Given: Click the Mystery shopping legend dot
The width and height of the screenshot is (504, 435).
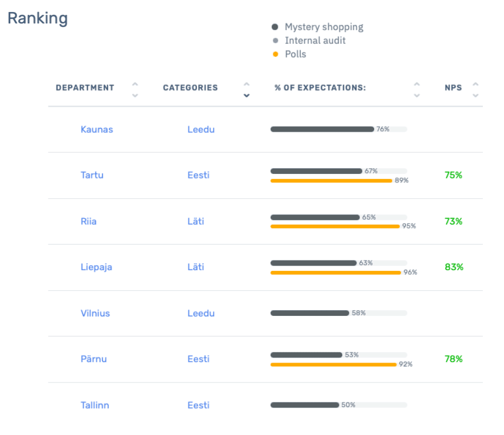Looking at the screenshot, I should 276,27.
